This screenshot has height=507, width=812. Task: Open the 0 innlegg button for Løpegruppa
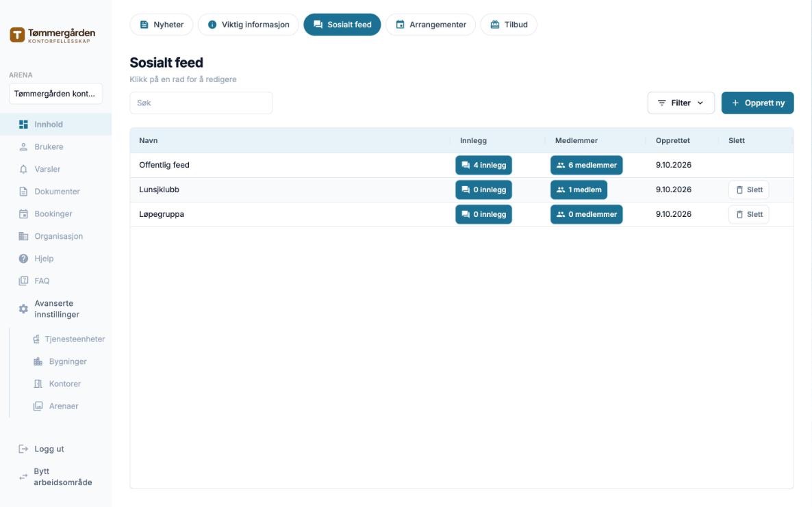[x=483, y=214]
